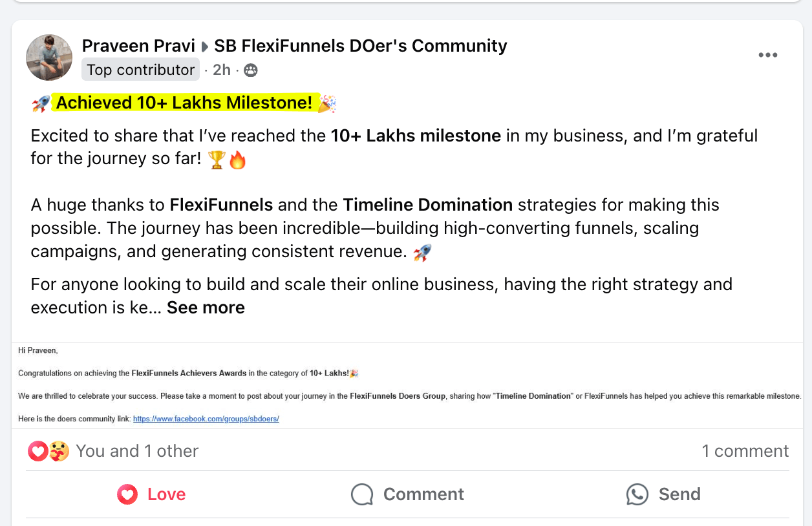The height and width of the screenshot is (526, 812).
Task: Click Praveen's profile picture thumbnail
Action: tap(49, 57)
